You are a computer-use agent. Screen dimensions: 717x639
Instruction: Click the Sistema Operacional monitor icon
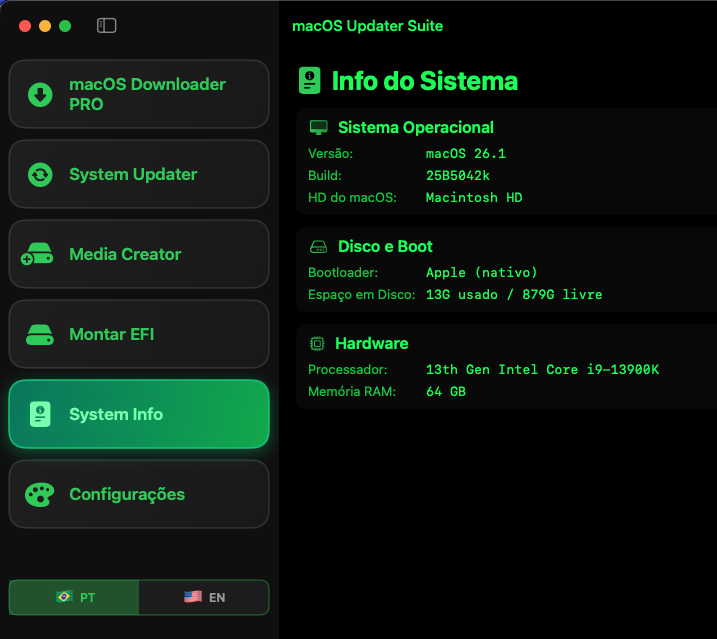tap(319, 127)
